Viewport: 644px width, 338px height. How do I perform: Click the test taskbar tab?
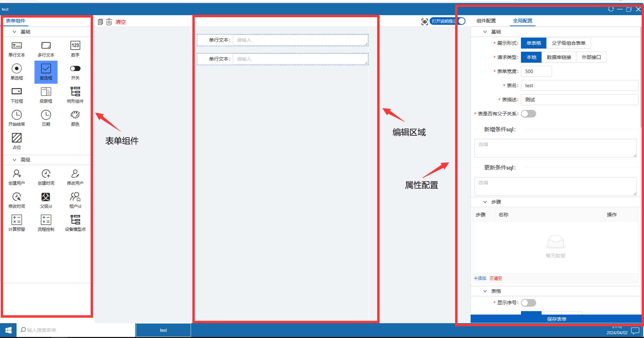[x=163, y=330]
